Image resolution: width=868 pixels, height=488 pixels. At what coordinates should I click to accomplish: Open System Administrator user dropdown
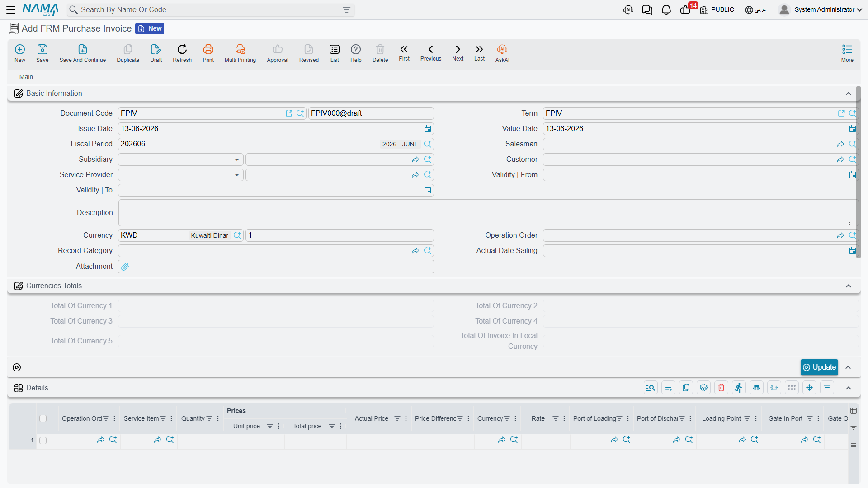[821, 9]
